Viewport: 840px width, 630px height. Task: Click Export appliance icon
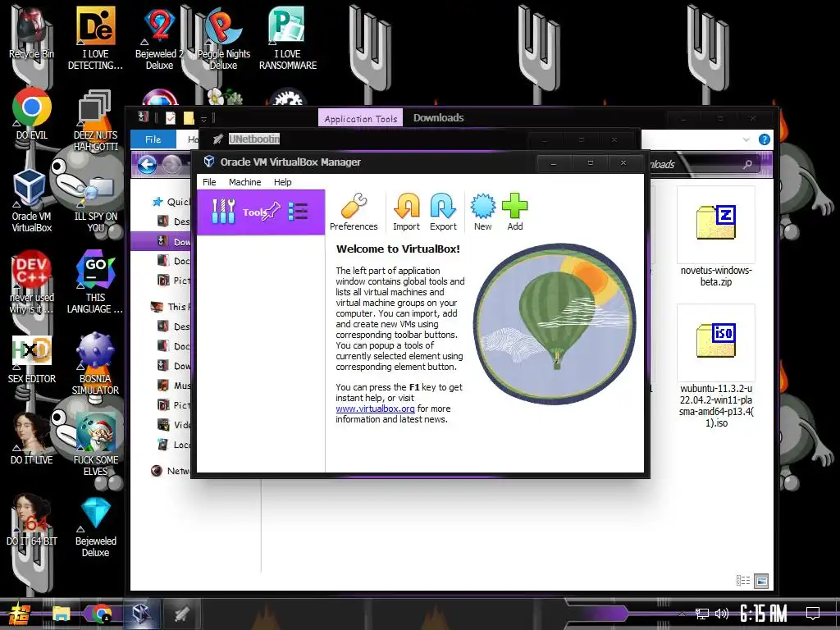point(443,212)
